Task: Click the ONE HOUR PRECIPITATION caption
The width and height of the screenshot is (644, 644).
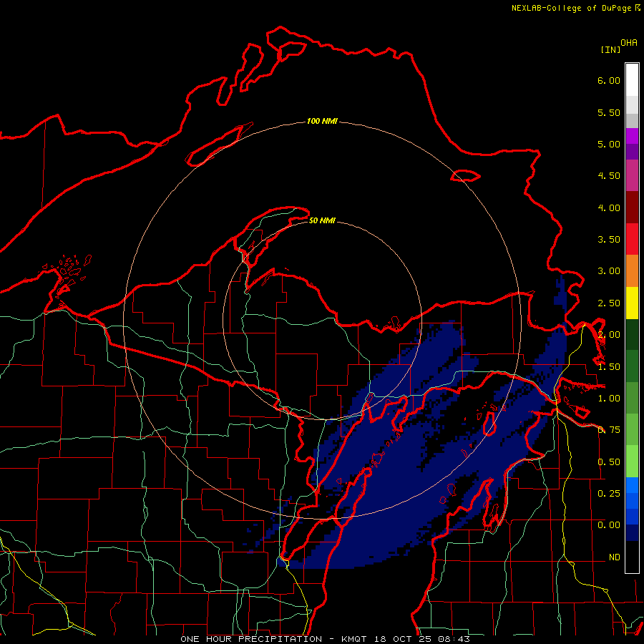Action: (251, 639)
